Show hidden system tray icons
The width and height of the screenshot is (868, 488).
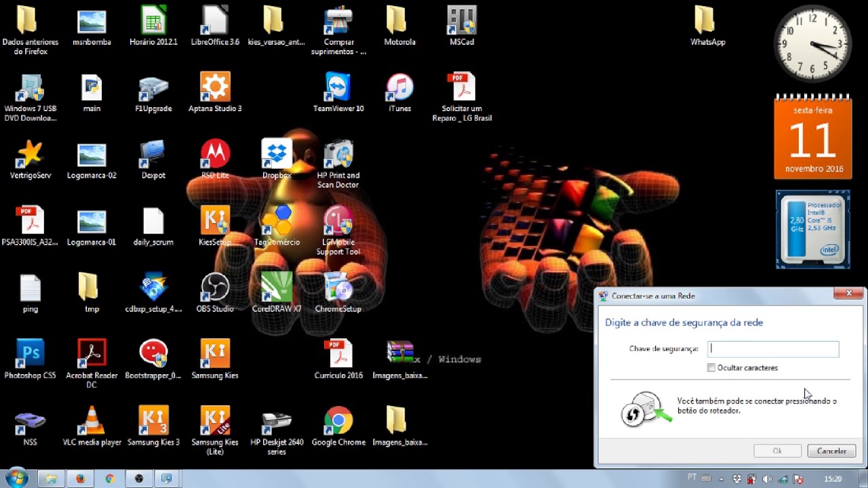pos(722,479)
